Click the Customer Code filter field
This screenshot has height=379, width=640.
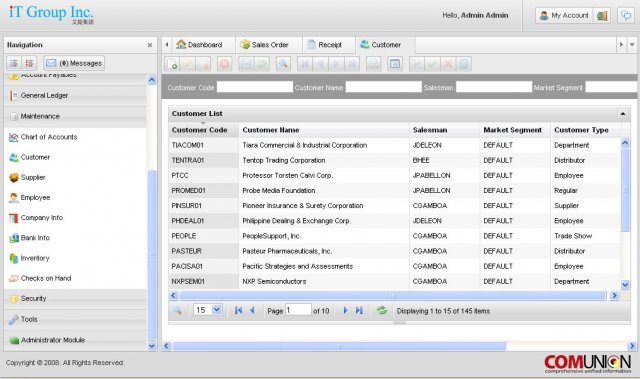(255, 87)
